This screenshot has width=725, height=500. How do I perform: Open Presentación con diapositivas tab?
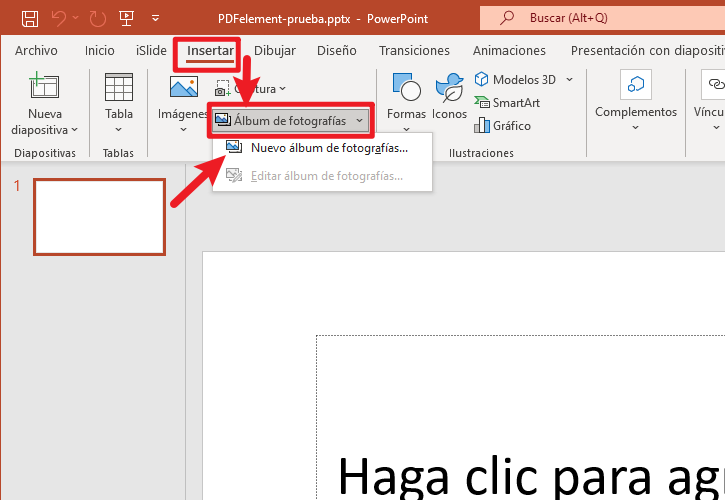point(647,50)
